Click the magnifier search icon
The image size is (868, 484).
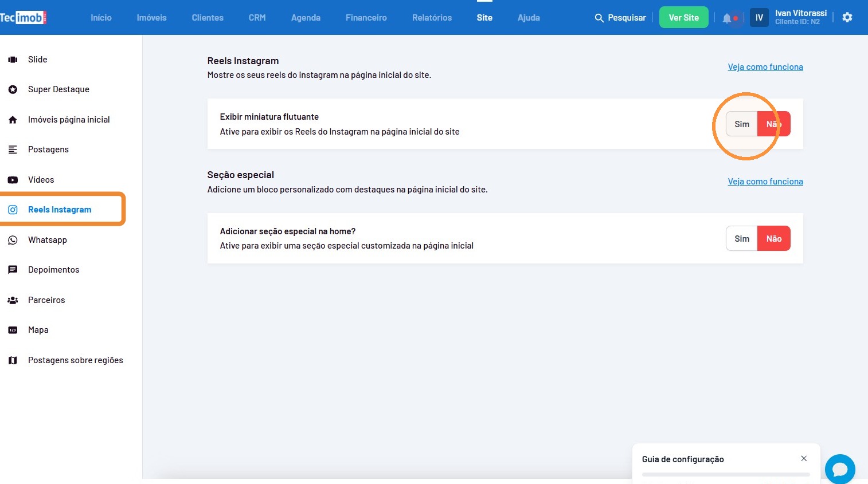(599, 18)
